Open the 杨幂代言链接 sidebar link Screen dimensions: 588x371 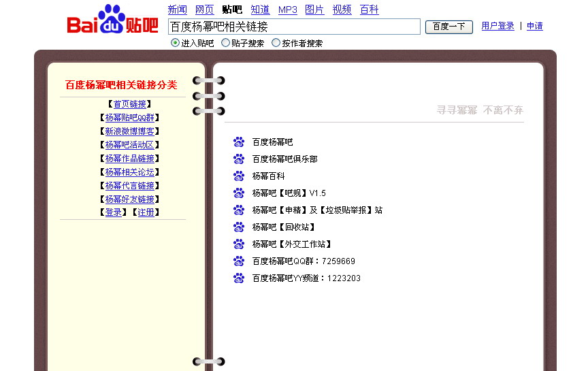tap(130, 185)
